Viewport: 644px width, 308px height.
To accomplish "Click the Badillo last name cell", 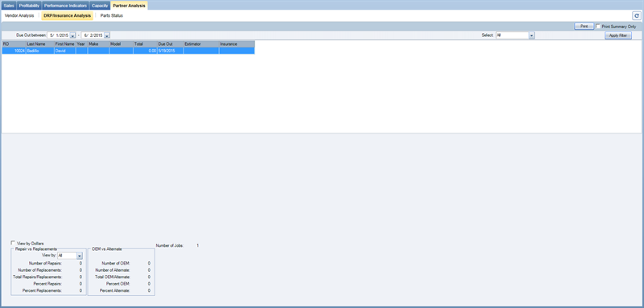I will tap(39, 51).
